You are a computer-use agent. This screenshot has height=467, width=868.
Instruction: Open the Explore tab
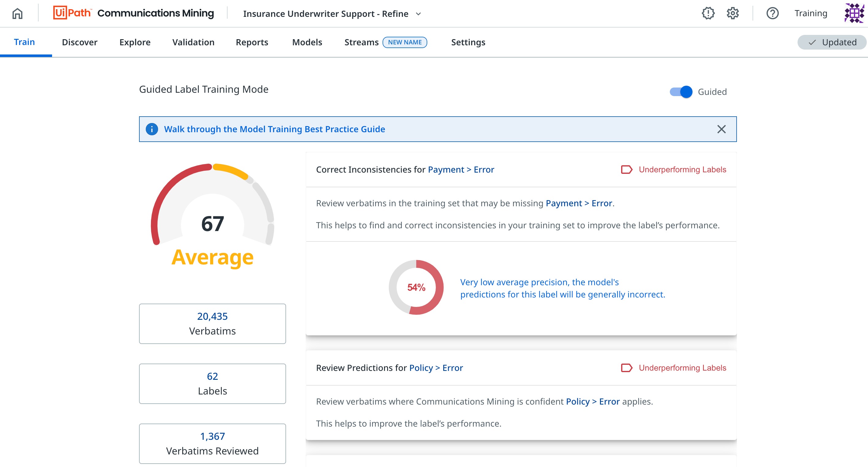pos(135,42)
